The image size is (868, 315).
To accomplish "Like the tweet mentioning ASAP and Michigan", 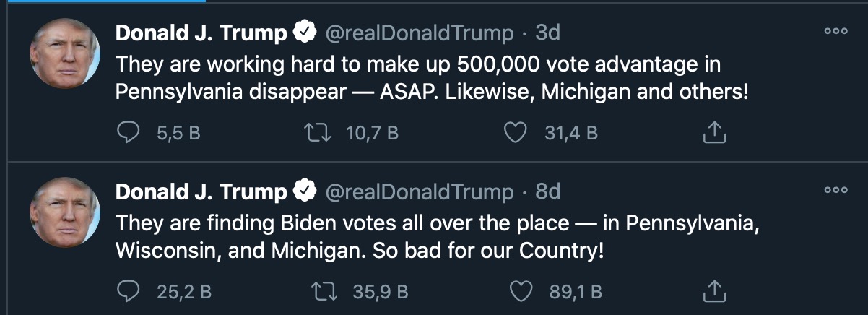I will click(x=515, y=132).
